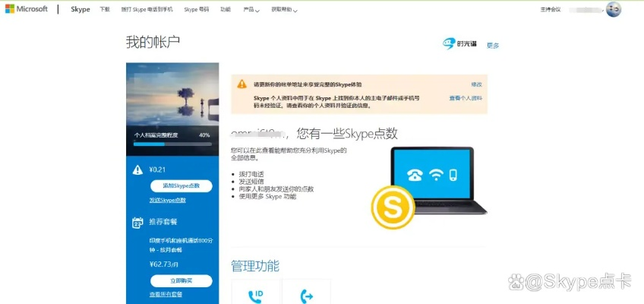Open the user profile avatar

614,9
